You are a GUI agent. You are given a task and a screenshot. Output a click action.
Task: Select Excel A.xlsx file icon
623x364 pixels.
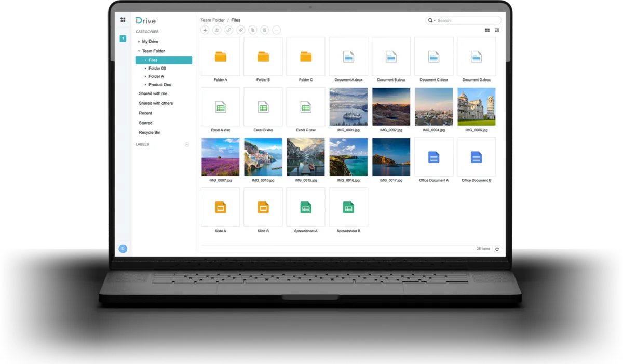click(x=221, y=107)
